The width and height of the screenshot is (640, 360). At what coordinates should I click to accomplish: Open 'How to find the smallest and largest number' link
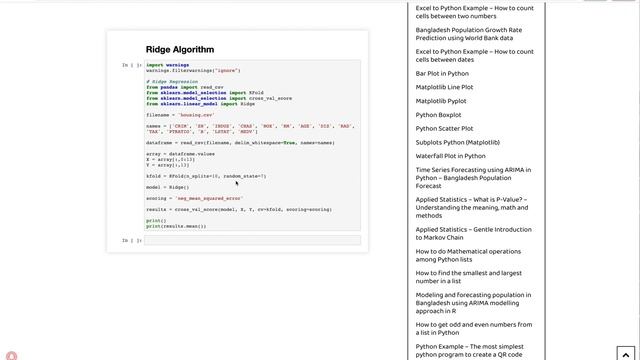(x=469, y=277)
